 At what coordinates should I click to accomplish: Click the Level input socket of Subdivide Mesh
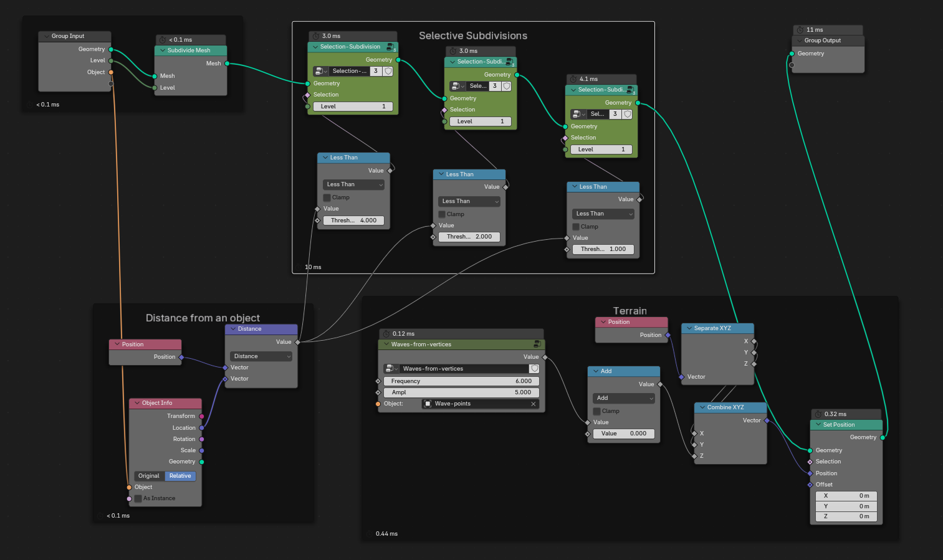coord(155,88)
